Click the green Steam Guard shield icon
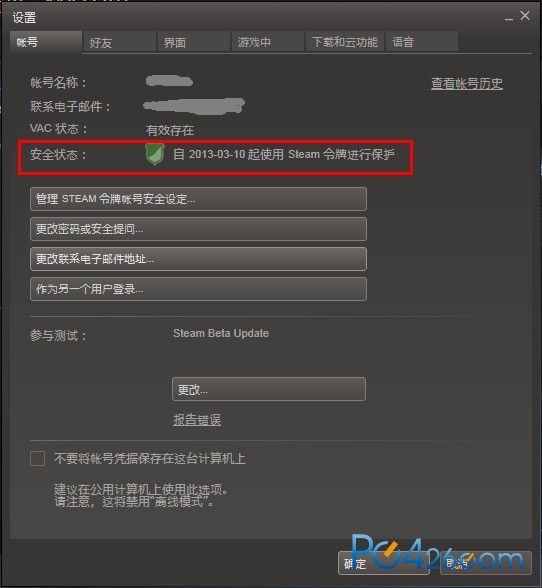 point(155,154)
